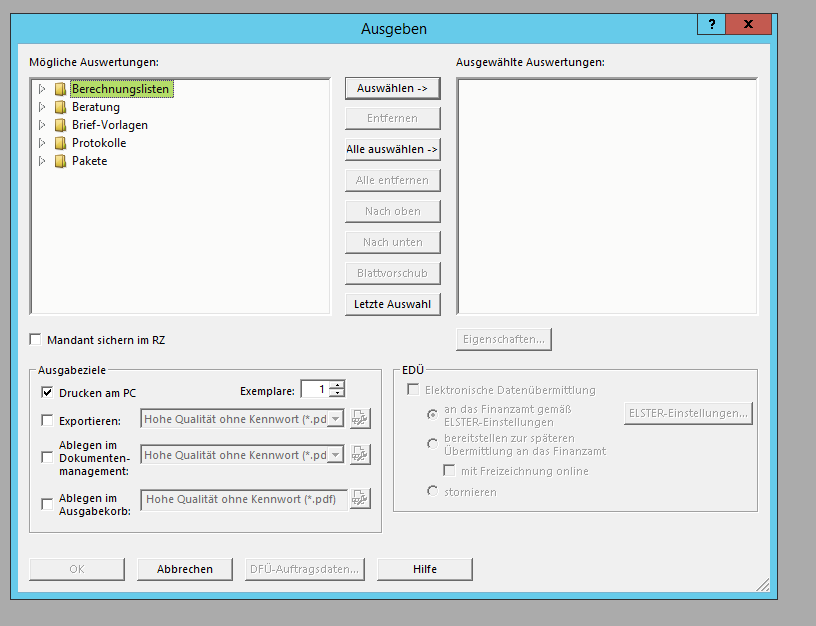816x626 pixels.
Task: Tick the Exportieren checkbox
Action: [x=47, y=420]
